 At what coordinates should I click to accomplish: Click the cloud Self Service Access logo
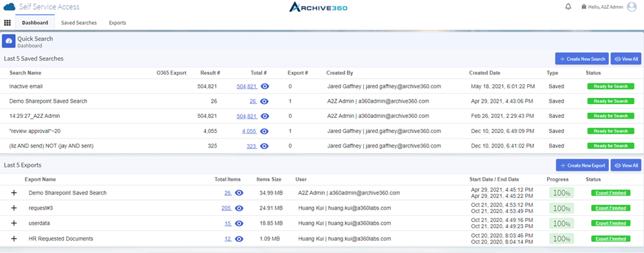click(x=9, y=7)
